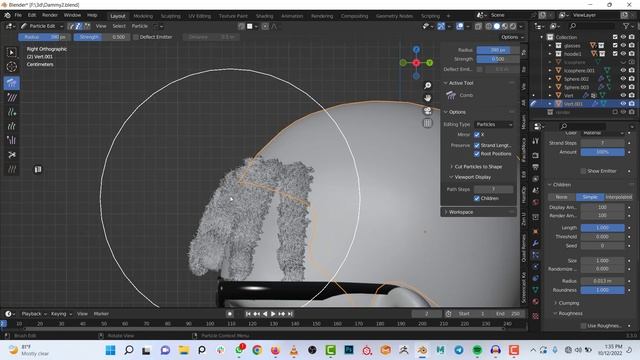
Task: Click the hand pan view gizmo
Action: [427, 98]
